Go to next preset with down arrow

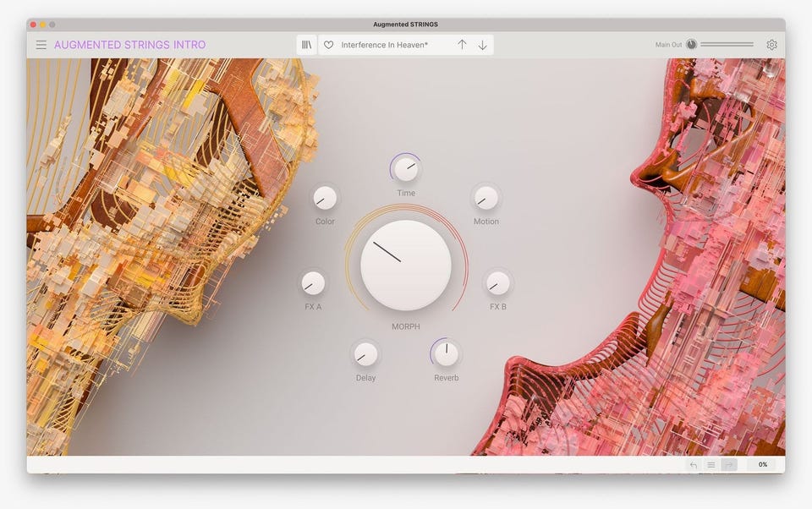tap(482, 45)
